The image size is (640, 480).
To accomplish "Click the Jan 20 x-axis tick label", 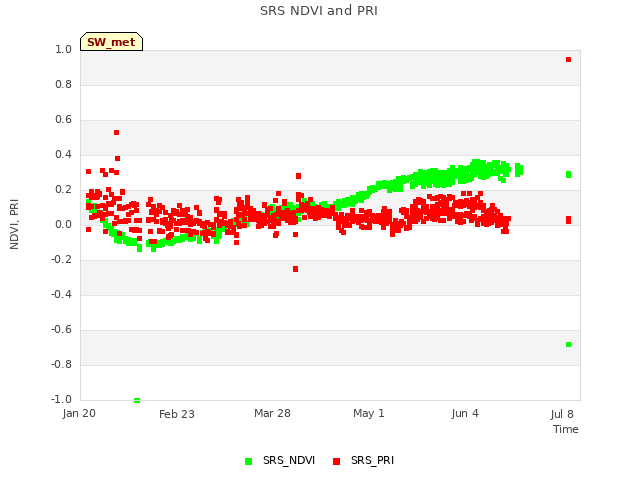I will (x=79, y=413).
